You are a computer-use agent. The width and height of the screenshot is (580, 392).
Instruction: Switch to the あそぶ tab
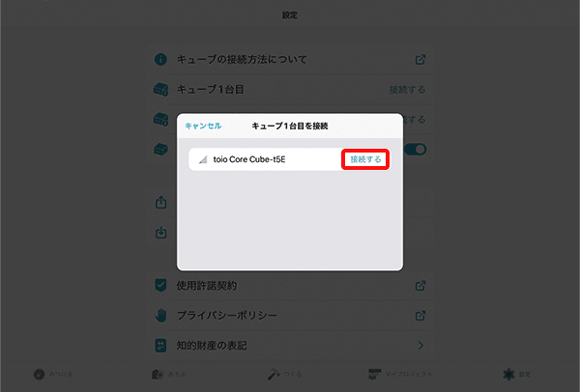coord(168,375)
